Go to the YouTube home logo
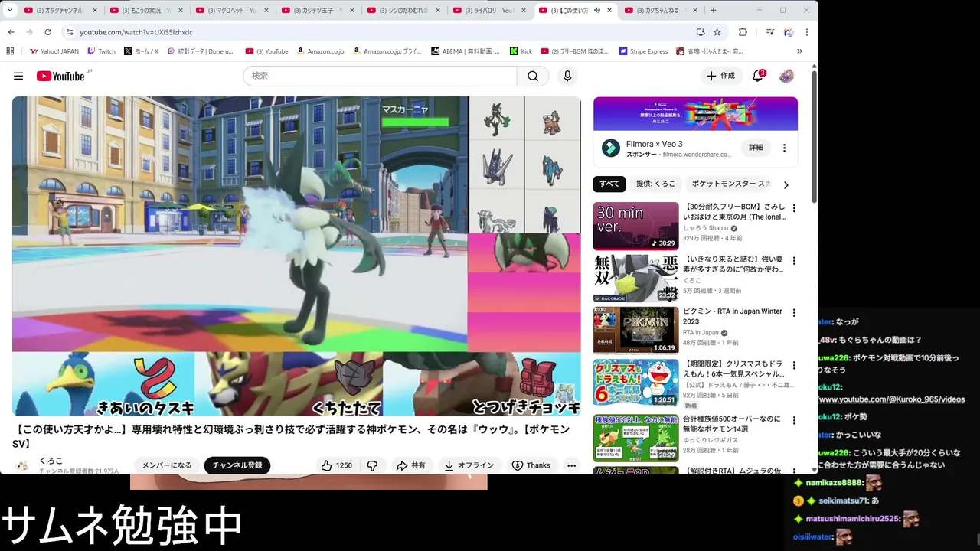This screenshot has height=551, width=980. [60, 76]
